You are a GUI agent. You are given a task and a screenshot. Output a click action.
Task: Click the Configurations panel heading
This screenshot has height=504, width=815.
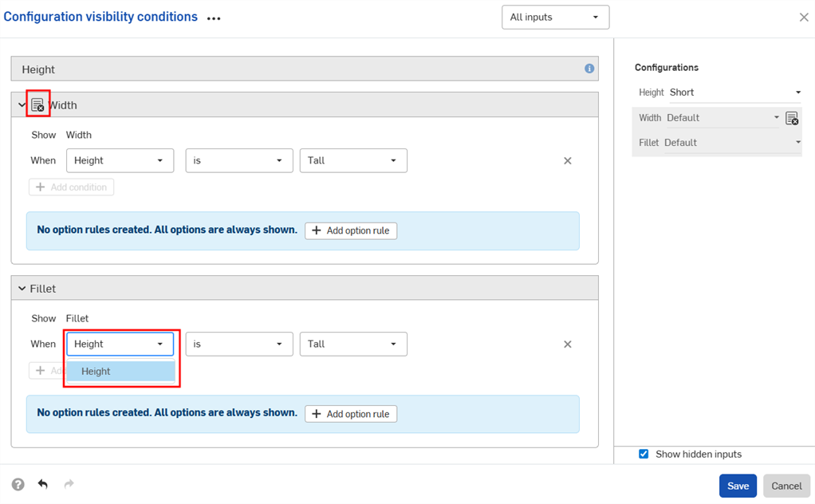point(667,68)
